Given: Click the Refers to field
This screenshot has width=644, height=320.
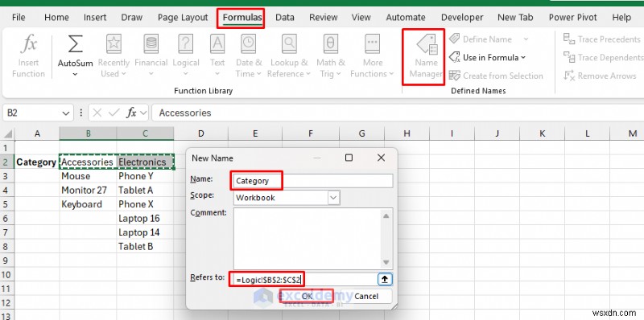Looking at the screenshot, I should click(x=304, y=280).
